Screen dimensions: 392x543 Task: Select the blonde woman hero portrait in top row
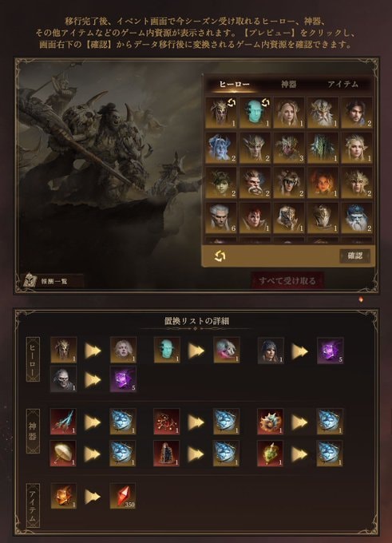click(x=289, y=113)
